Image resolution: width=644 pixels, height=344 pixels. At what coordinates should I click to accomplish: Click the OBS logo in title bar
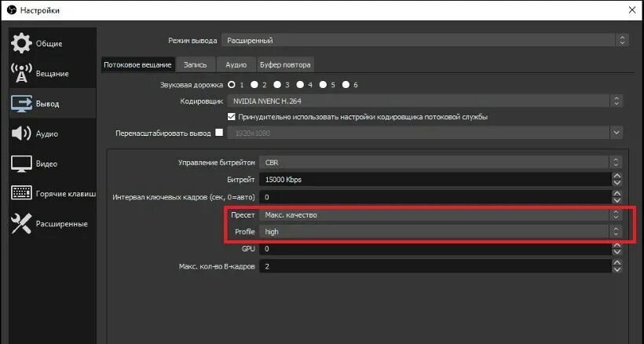[12, 10]
